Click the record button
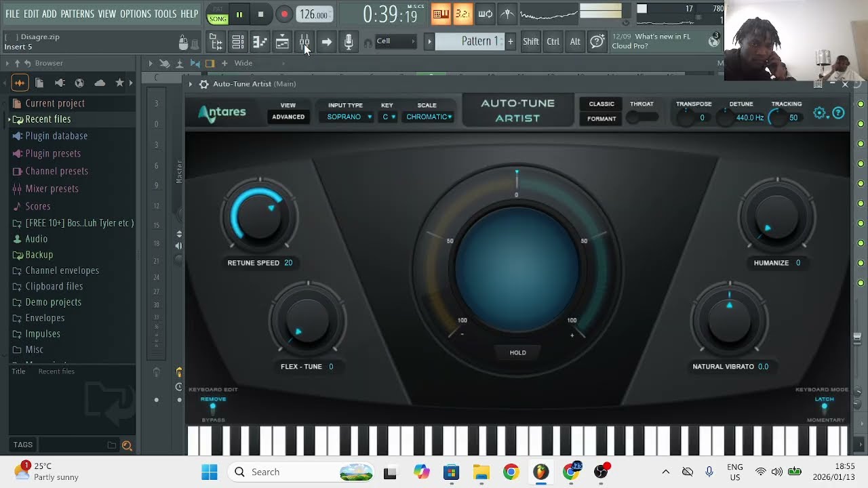This screenshot has width=868, height=488. point(284,14)
